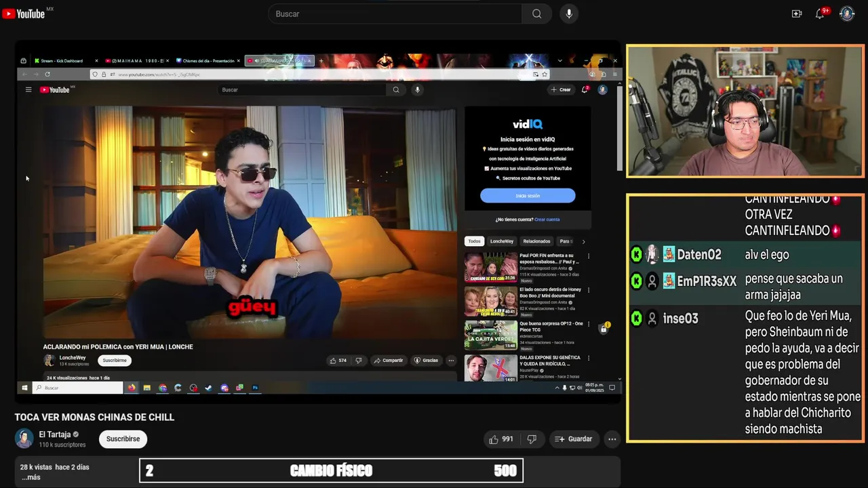Image resolution: width=868 pixels, height=488 pixels.
Task: Open Paul POR FIN enfrenta a su esposa thumbnail
Action: pyautogui.click(x=490, y=267)
